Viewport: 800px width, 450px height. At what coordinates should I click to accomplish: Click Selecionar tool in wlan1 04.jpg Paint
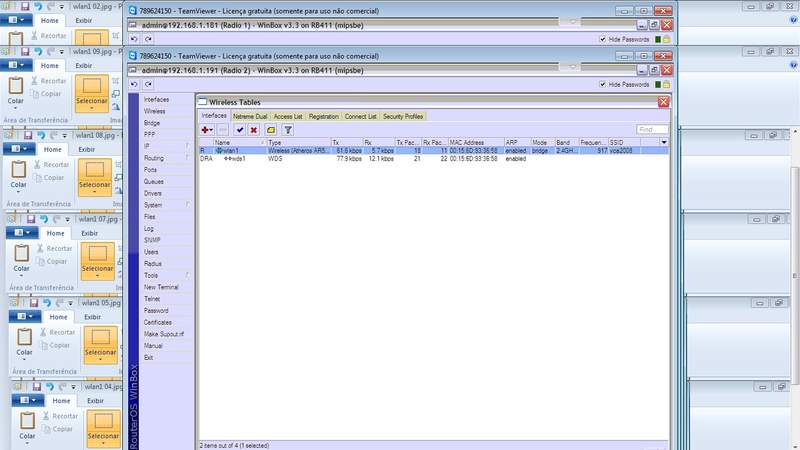[x=104, y=428]
